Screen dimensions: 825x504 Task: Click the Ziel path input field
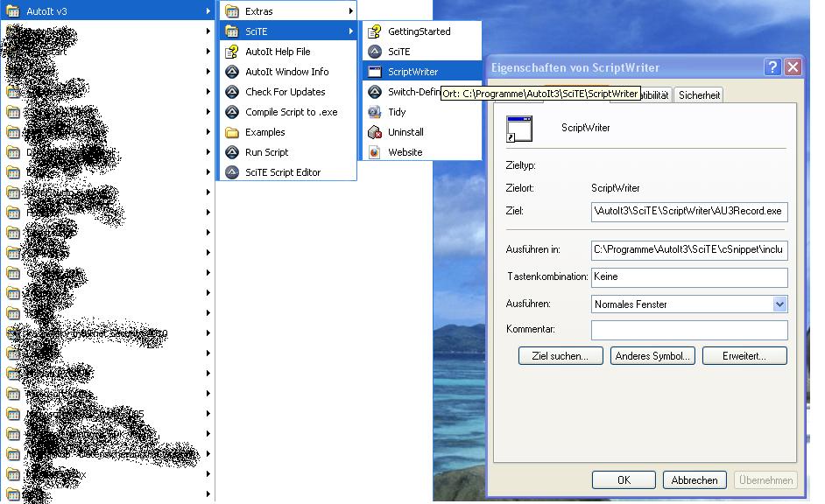click(x=688, y=212)
